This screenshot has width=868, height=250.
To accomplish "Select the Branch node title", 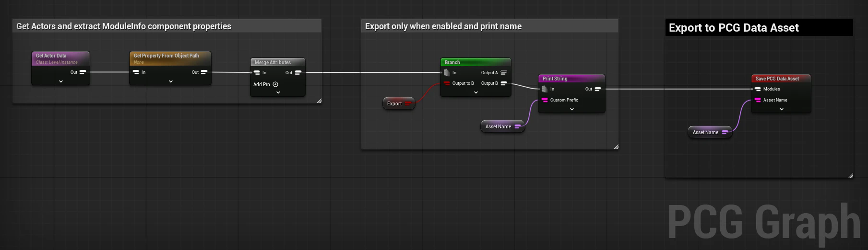I will tap(452, 62).
